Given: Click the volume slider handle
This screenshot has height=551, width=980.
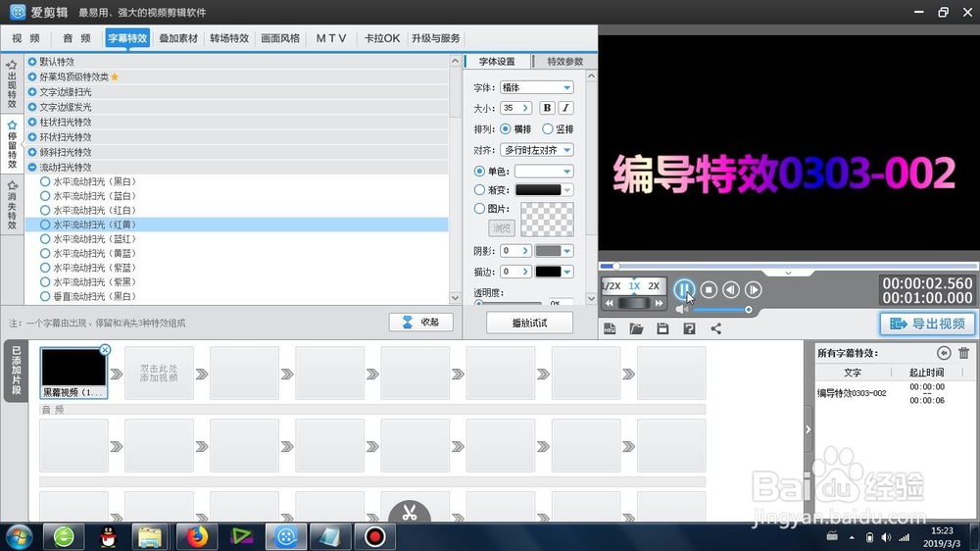Looking at the screenshot, I should (748, 310).
